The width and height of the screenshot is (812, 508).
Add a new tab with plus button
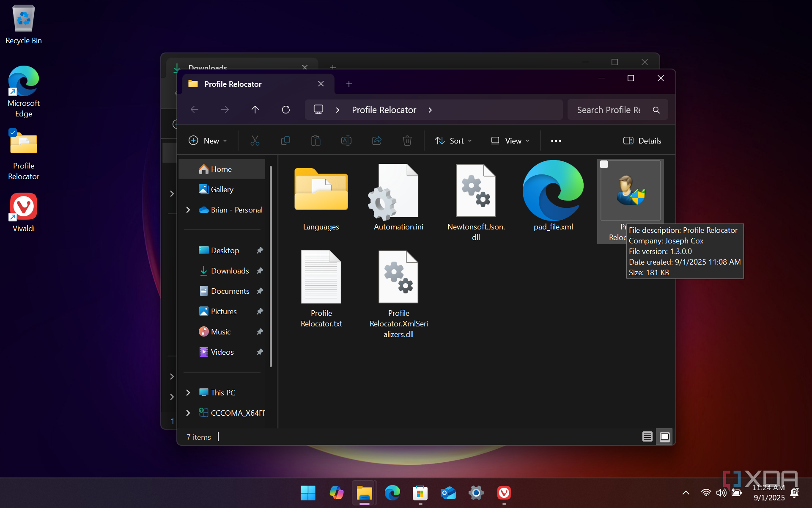349,84
